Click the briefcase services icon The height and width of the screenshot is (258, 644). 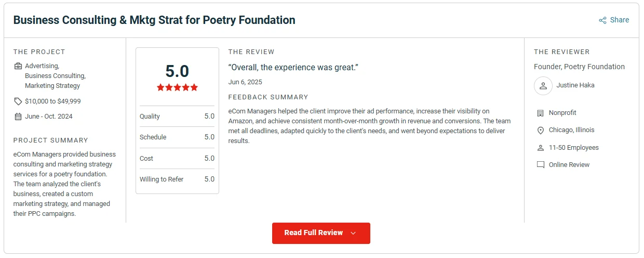coord(18,66)
